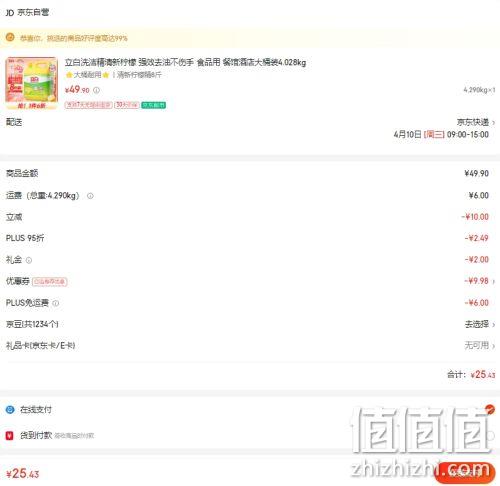Open 京豆 去选择 selection arrow

pyautogui.click(x=494, y=324)
